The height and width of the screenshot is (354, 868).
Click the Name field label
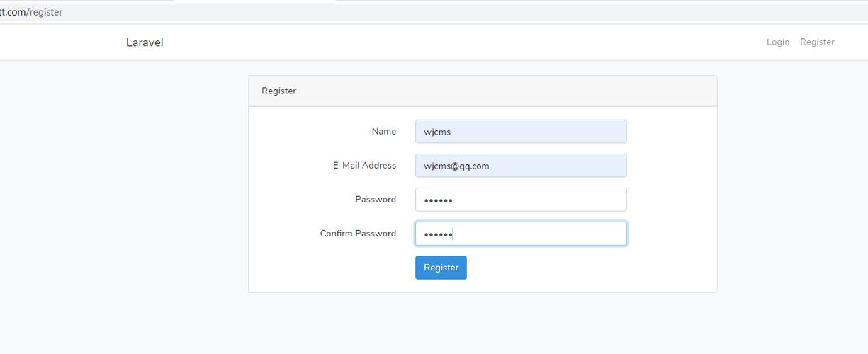(383, 132)
